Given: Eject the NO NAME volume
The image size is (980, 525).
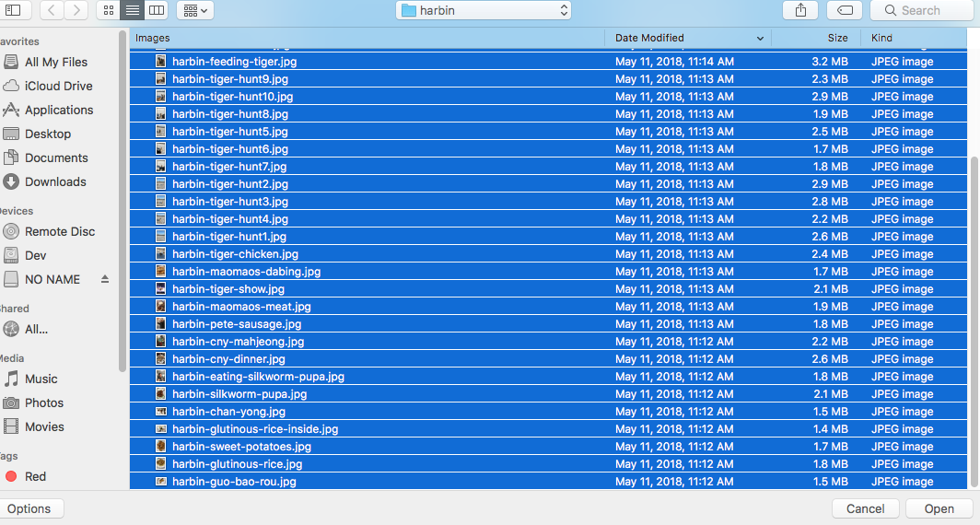Looking at the screenshot, I should point(105,279).
